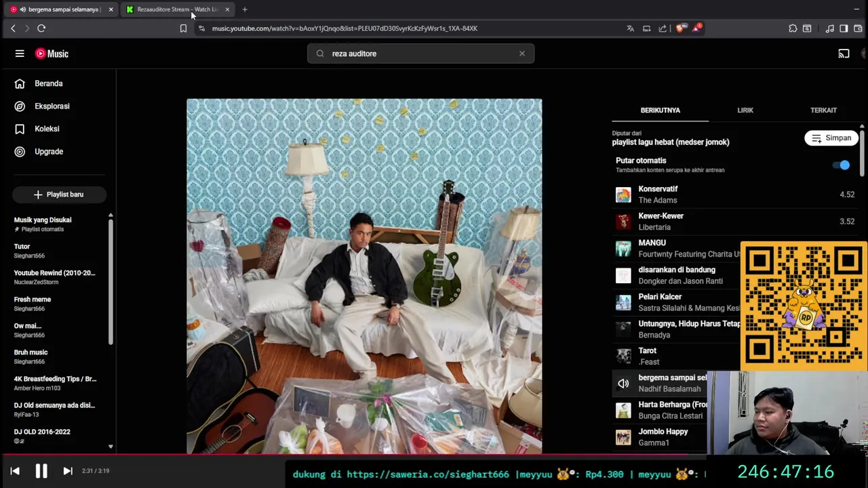Toggle the browser sidebar panel
The height and width of the screenshot is (488, 868).
pyautogui.click(x=844, y=28)
